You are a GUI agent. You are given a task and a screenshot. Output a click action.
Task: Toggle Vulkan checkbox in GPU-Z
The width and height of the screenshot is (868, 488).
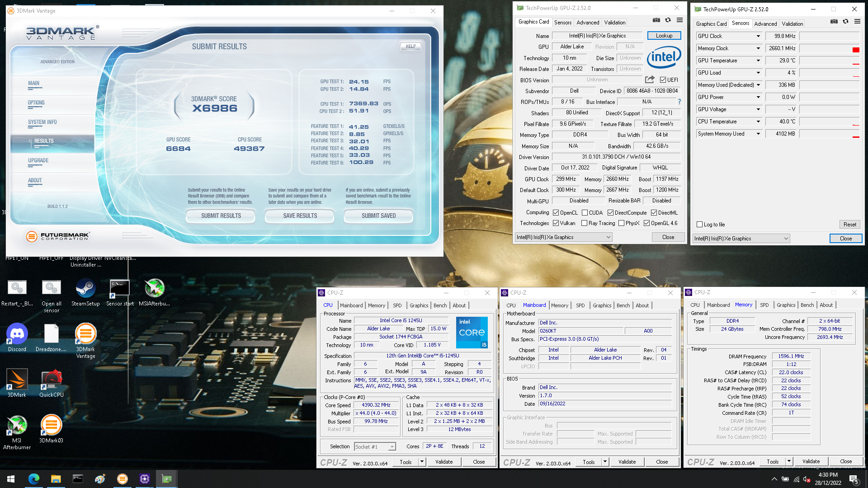pyautogui.click(x=556, y=223)
